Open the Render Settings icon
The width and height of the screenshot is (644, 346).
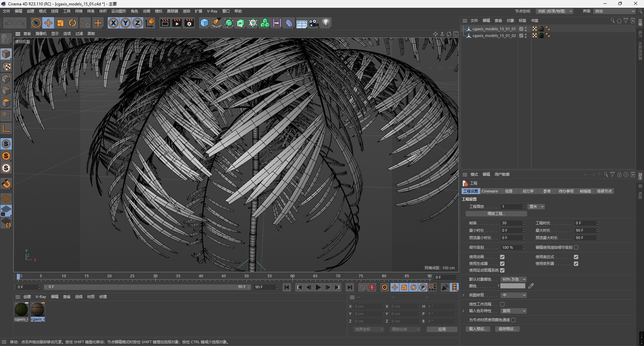[188, 23]
